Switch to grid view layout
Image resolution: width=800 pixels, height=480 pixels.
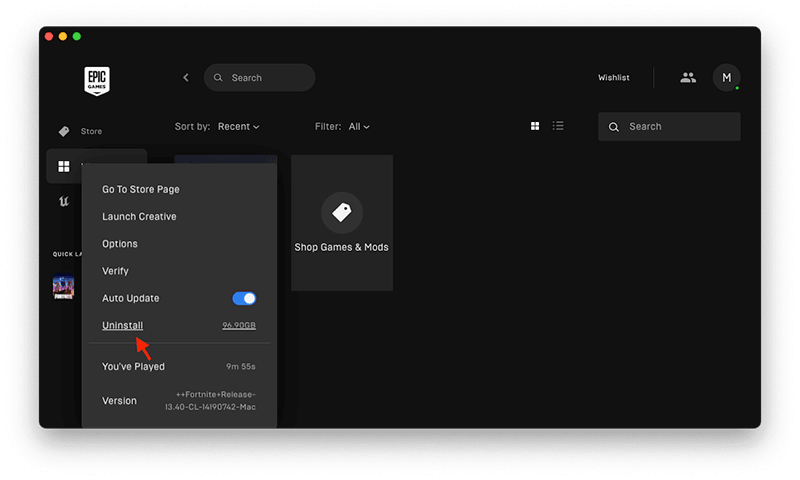535,126
